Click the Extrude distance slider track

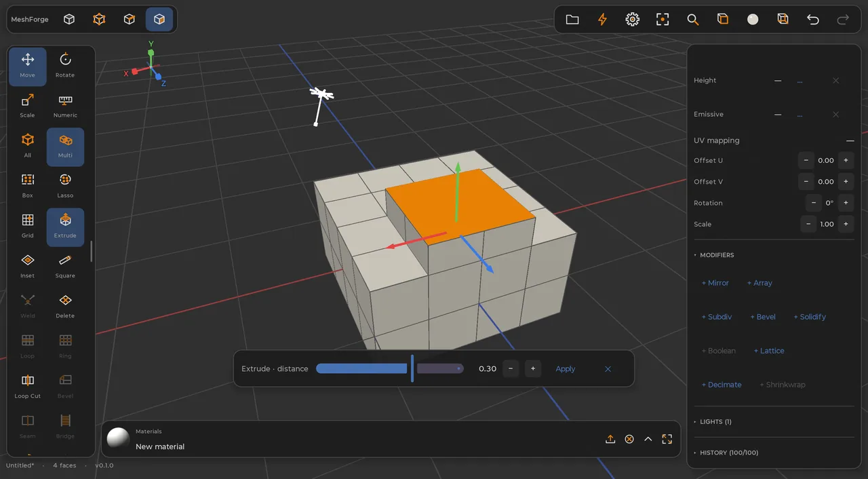click(x=390, y=368)
